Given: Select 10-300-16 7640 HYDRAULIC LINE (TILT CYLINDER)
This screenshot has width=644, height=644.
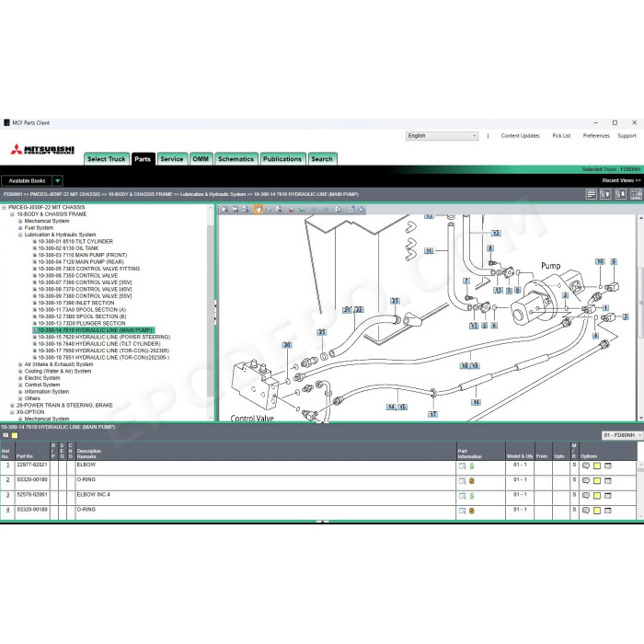Looking at the screenshot, I should 99,344.
